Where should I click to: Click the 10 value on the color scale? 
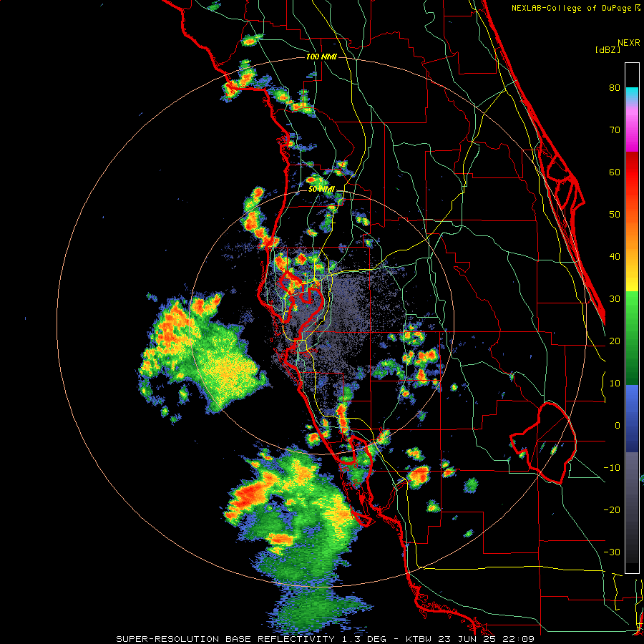tap(615, 384)
